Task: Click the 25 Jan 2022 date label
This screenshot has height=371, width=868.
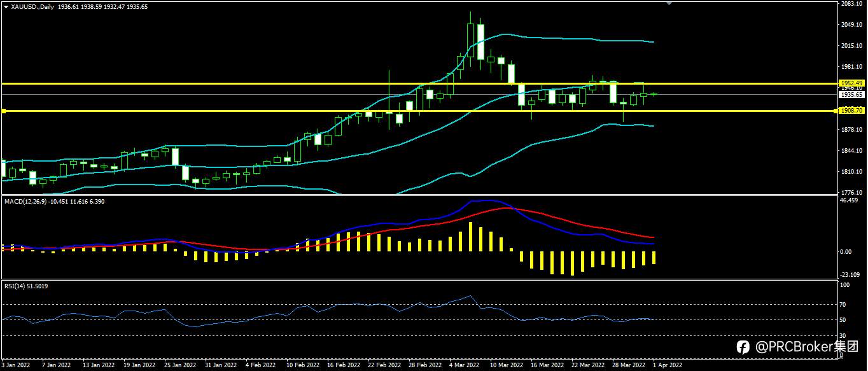Action: point(179,366)
